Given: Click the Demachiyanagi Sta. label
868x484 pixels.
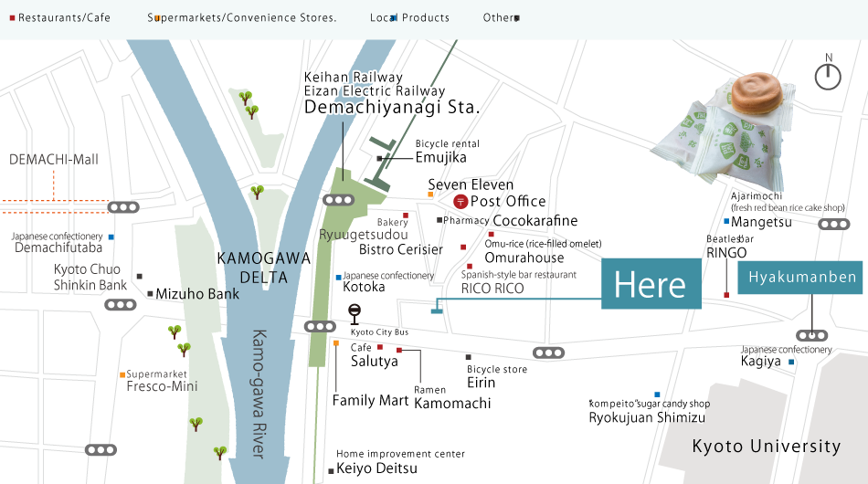Looking at the screenshot, I should point(392,107).
